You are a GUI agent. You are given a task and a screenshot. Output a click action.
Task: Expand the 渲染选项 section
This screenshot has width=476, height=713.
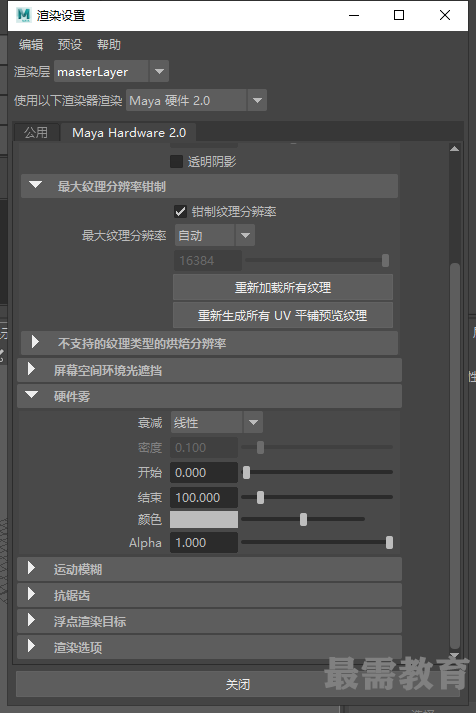coord(209,647)
